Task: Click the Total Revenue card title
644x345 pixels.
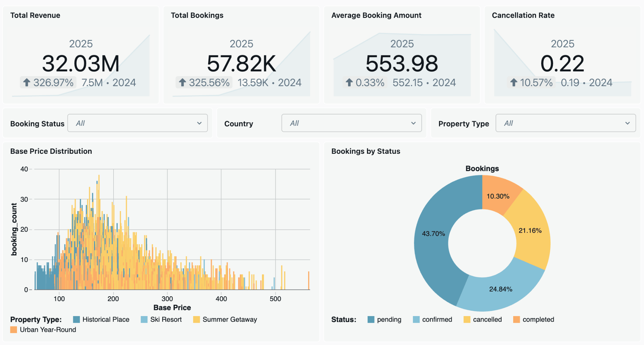Action: (35, 15)
